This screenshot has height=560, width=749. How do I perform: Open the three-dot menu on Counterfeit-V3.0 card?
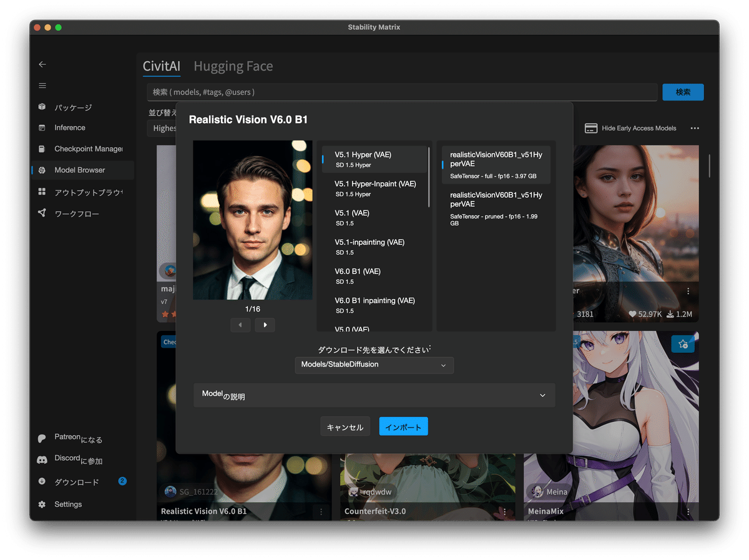tap(504, 511)
